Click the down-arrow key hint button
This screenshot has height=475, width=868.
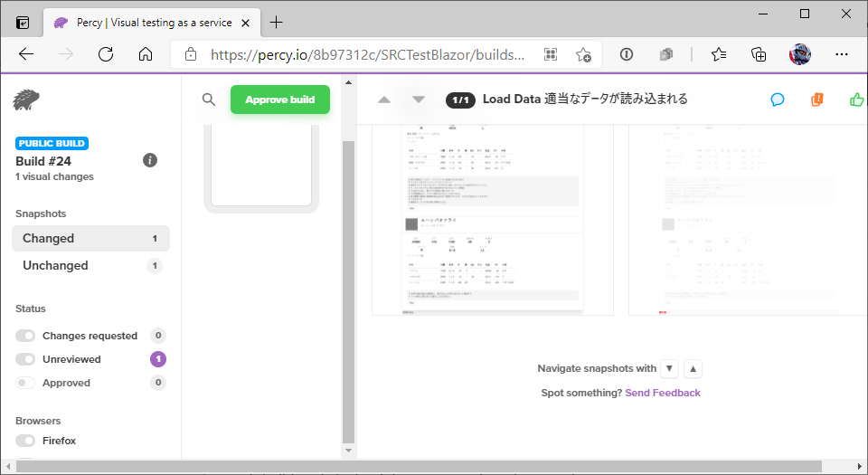(669, 368)
